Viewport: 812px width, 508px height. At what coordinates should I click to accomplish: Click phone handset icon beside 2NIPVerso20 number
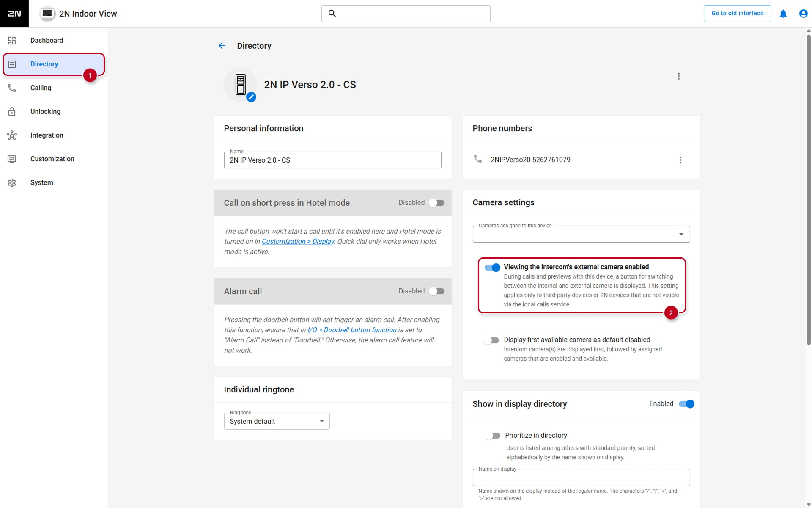point(478,159)
